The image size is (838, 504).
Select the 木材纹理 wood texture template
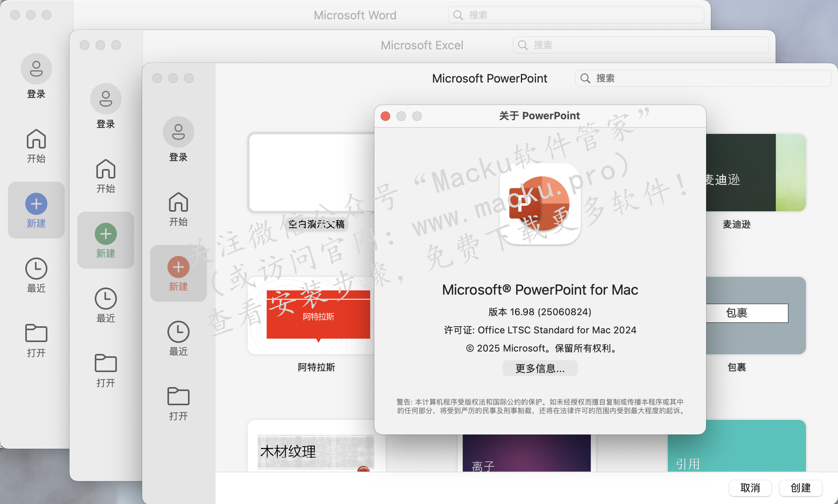pyautogui.click(x=316, y=446)
